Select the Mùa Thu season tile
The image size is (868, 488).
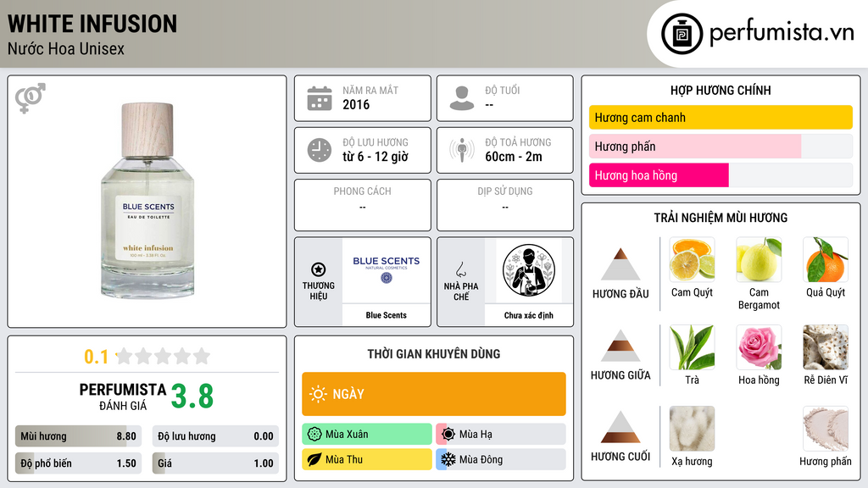366,459
